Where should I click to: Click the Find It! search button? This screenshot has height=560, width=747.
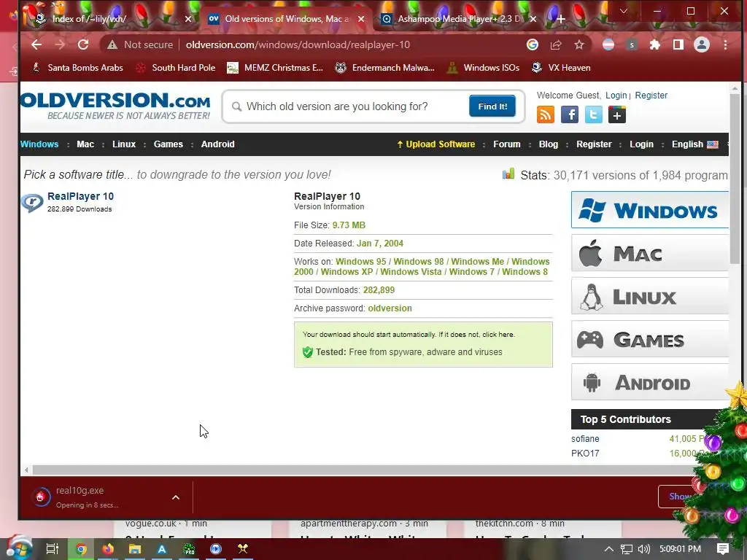[492, 106]
